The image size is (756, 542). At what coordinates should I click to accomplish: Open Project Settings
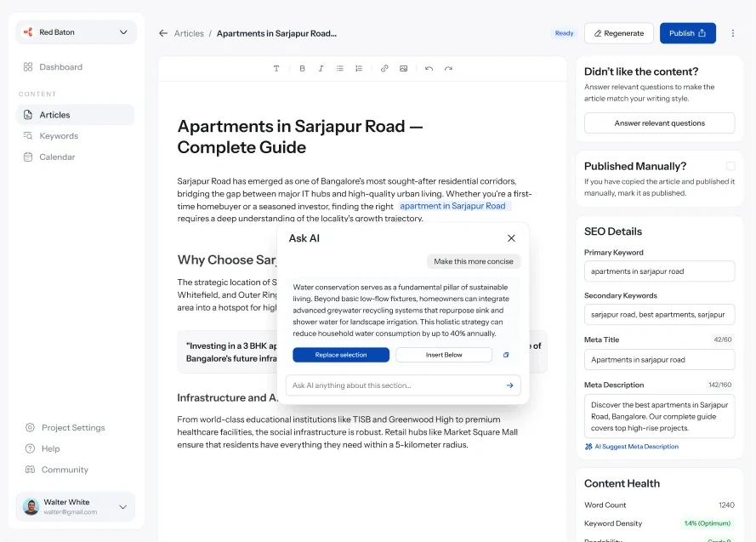coord(73,428)
